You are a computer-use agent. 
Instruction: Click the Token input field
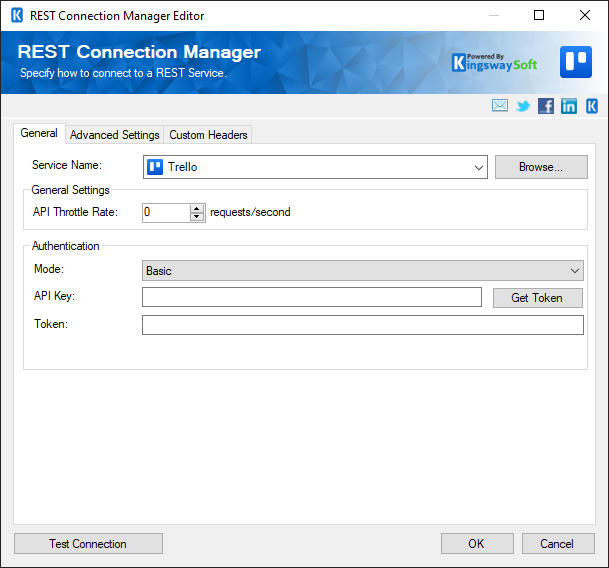[x=363, y=325]
